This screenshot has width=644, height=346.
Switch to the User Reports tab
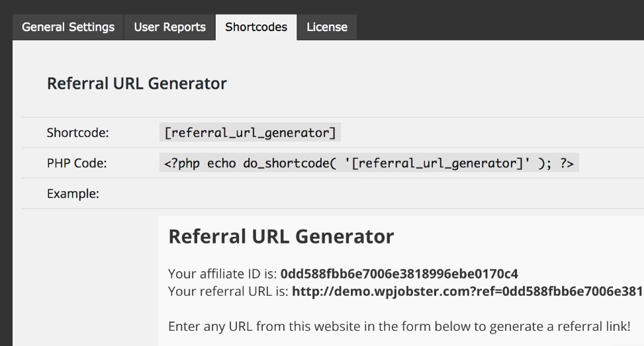(x=169, y=27)
